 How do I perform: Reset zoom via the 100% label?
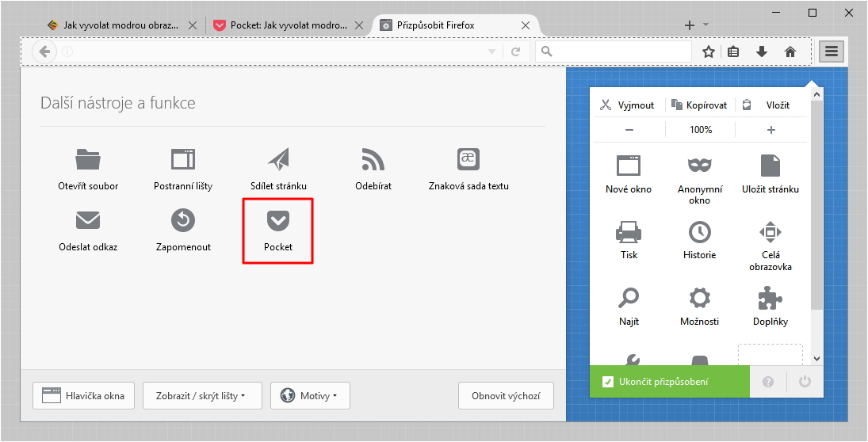click(x=701, y=129)
